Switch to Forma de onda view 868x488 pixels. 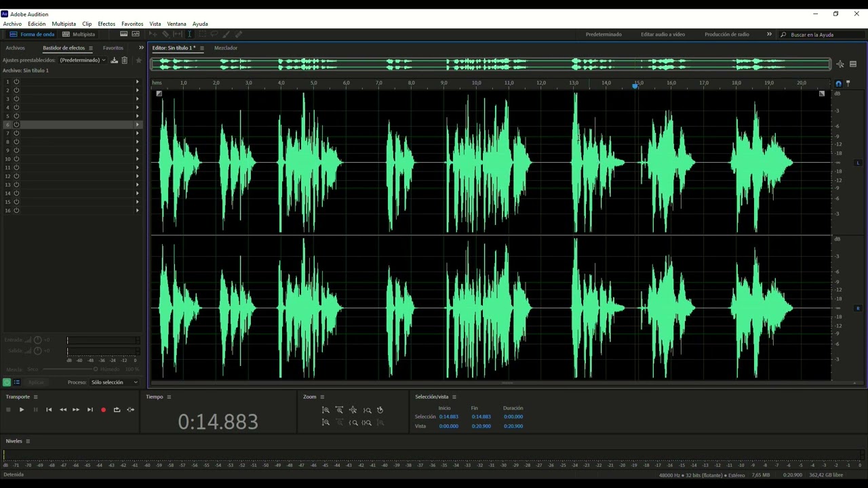click(32, 34)
